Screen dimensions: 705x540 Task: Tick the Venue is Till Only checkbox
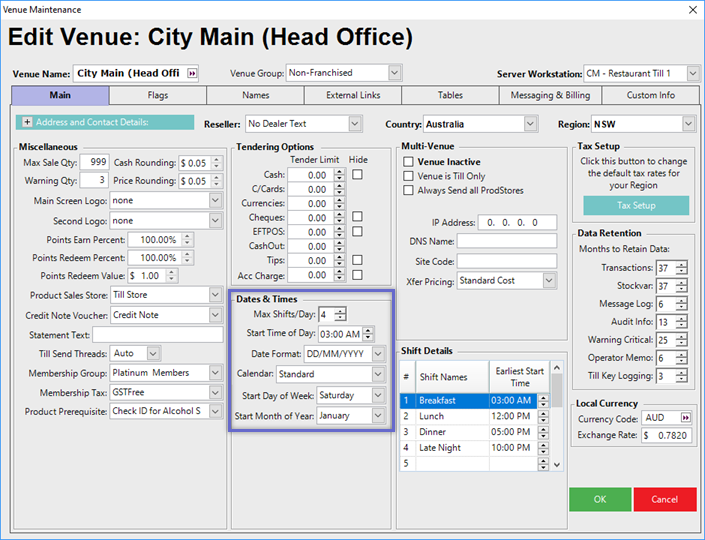coord(408,176)
